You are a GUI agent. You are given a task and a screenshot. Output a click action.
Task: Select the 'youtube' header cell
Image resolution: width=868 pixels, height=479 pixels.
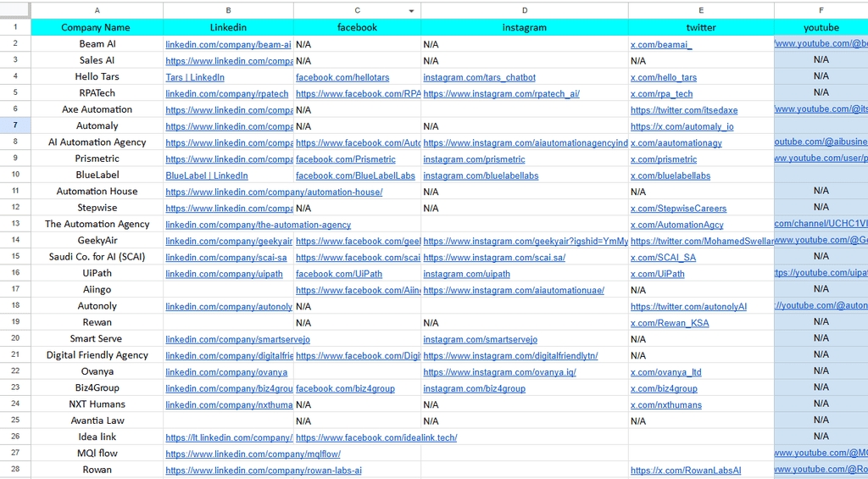point(821,27)
